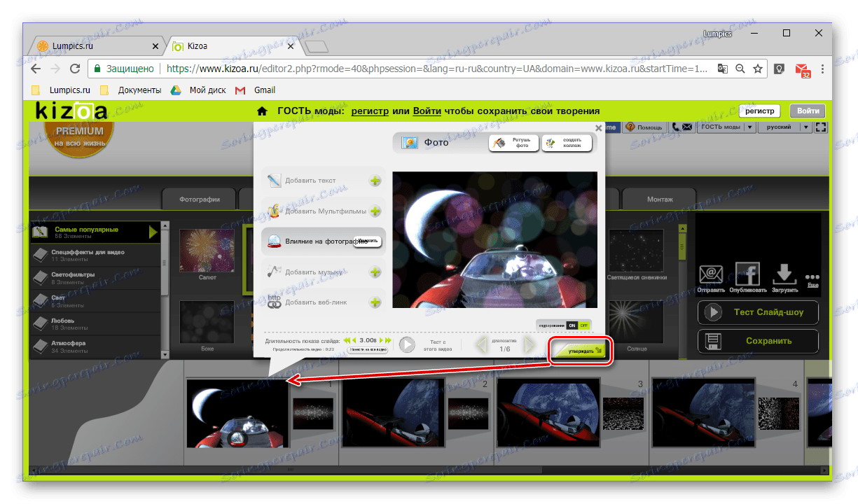Open the Свет effects category

(x=95, y=301)
